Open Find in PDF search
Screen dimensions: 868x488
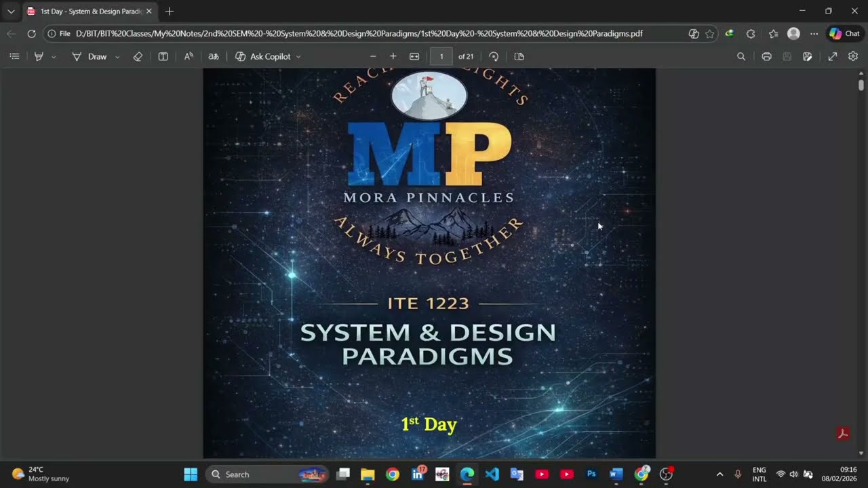tap(741, 56)
